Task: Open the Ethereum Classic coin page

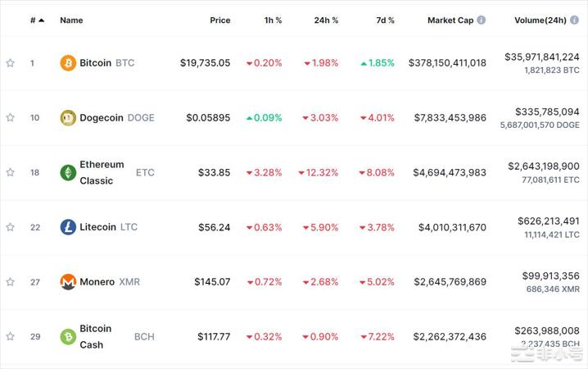Action: click(x=102, y=172)
